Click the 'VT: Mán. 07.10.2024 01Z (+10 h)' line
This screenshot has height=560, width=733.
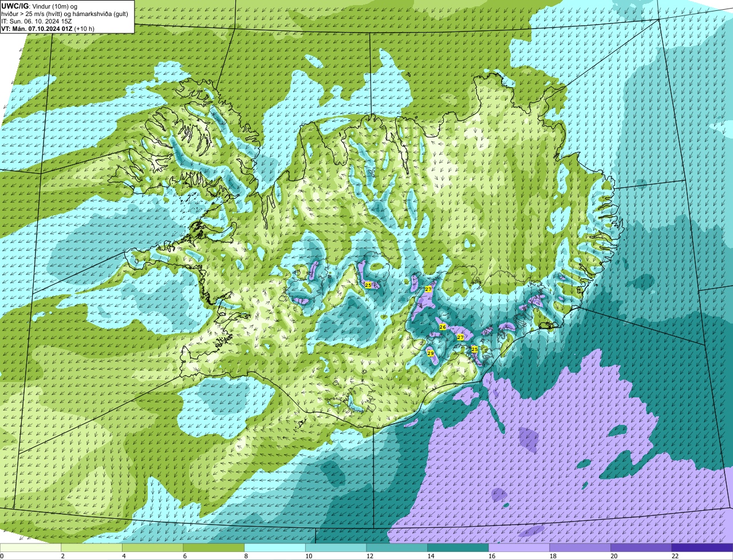click(x=48, y=28)
